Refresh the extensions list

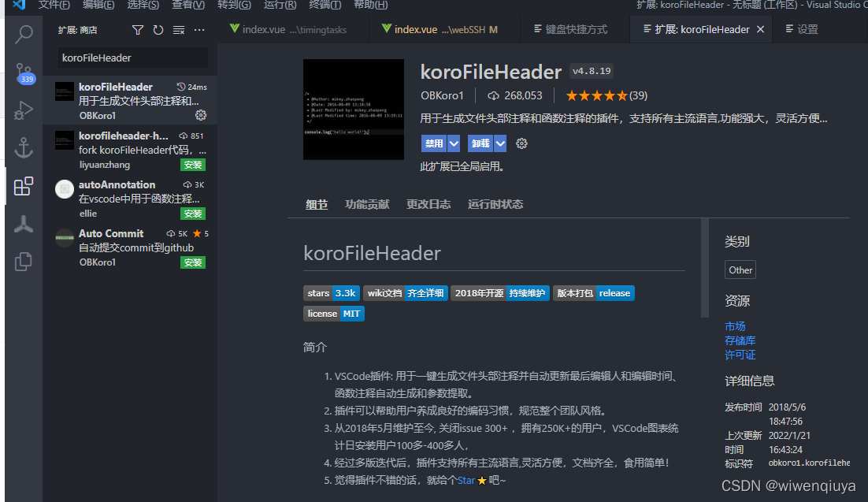pos(157,30)
